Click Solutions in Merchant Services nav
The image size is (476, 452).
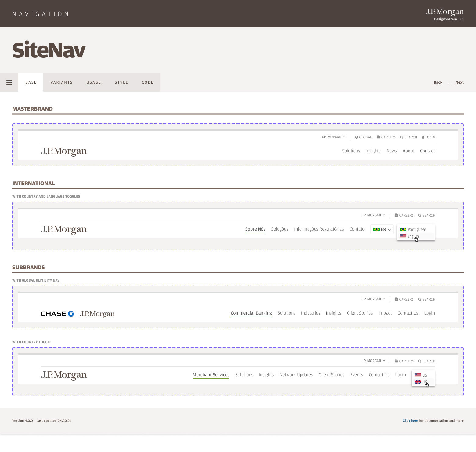click(244, 375)
